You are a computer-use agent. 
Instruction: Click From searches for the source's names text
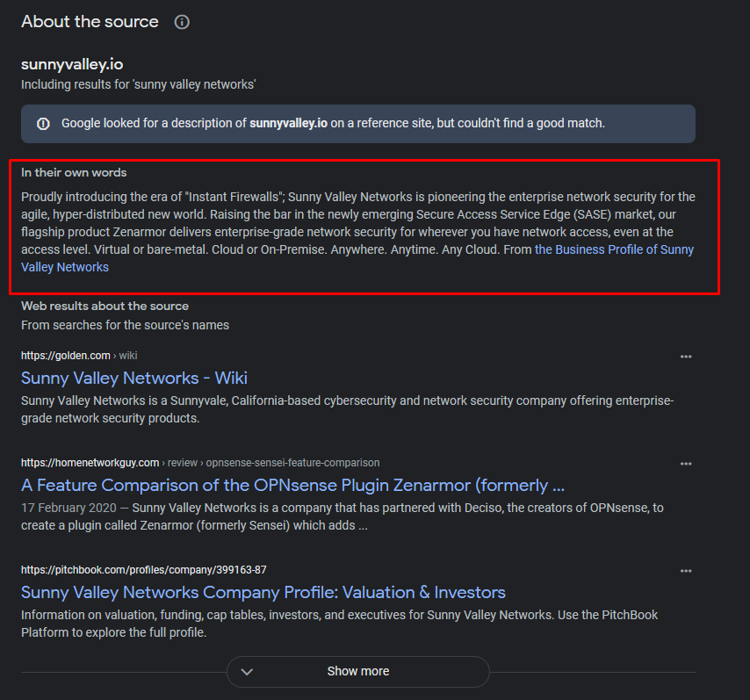(125, 325)
